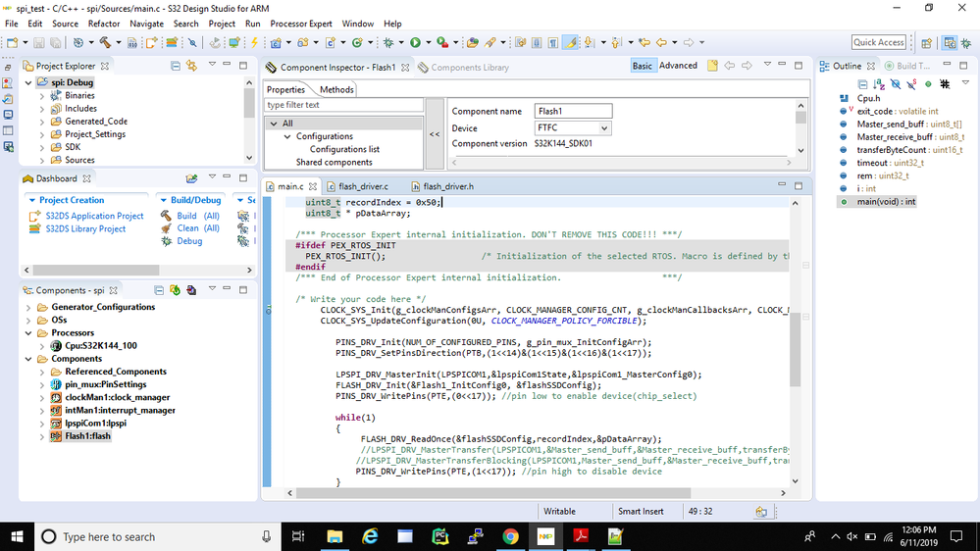
Task: Collapse all in Project Explorer
Action: tap(176, 66)
